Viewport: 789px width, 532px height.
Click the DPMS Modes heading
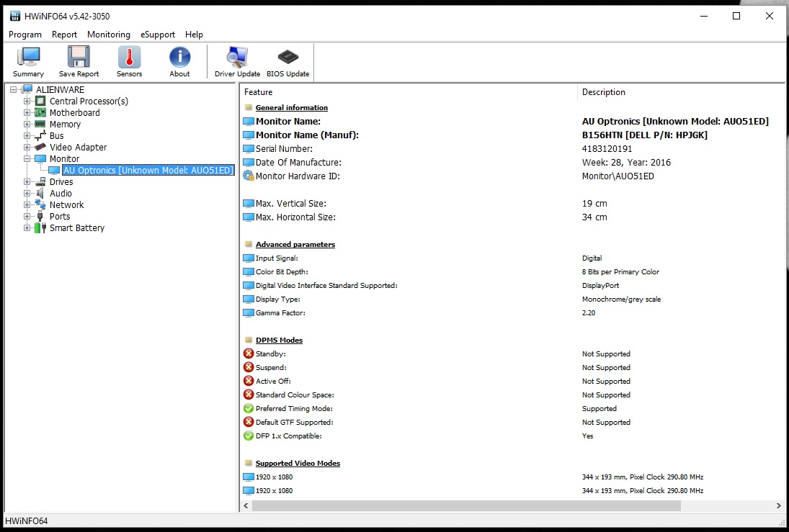pos(279,340)
